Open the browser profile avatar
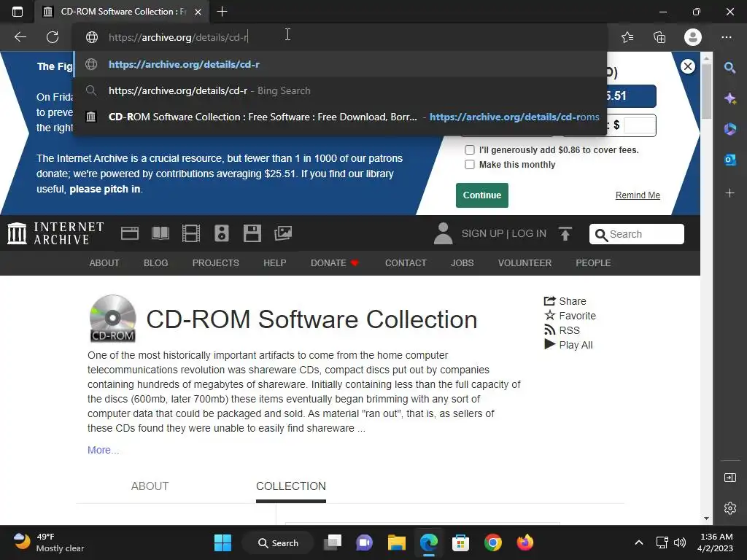The image size is (747, 560). tap(693, 37)
